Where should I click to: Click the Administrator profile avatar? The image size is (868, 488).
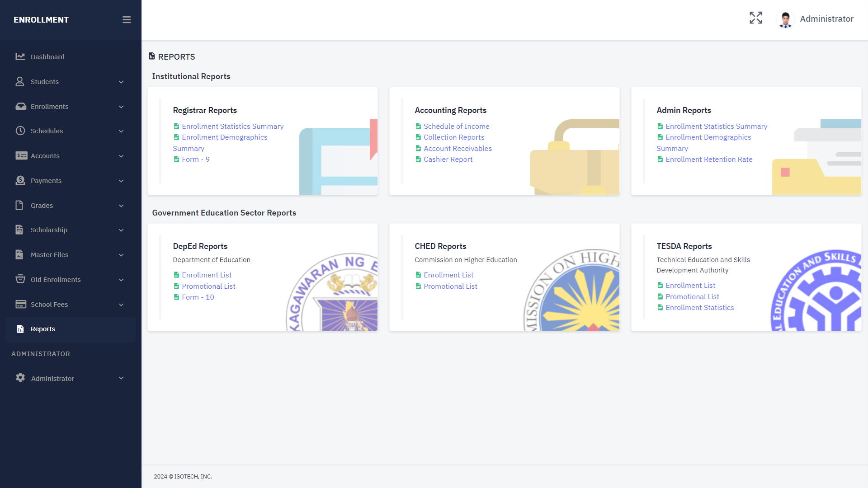[x=785, y=19]
